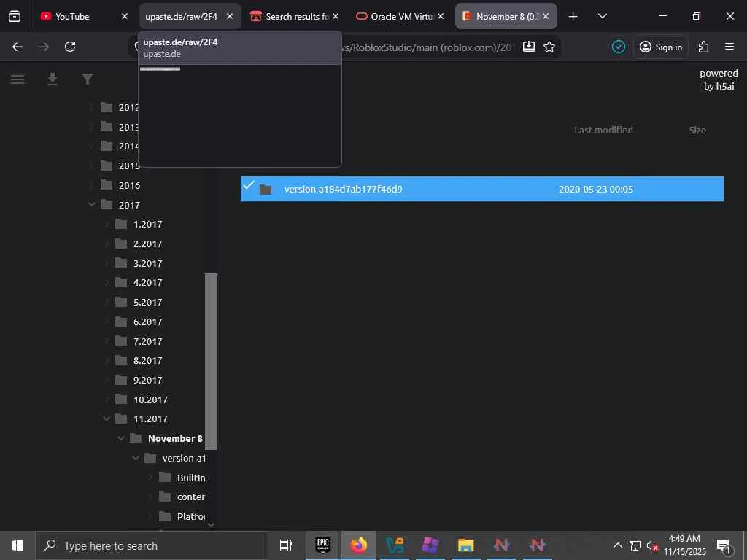Viewport: 747px width, 560px height.
Task: Go forward one page
Action: click(x=44, y=47)
